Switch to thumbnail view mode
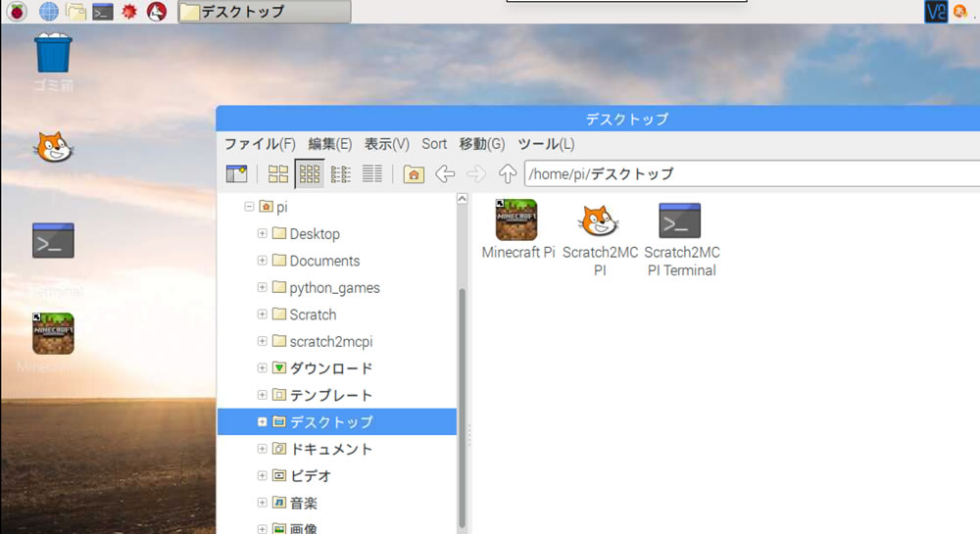The height and width of the screenshot is (534, 980). click(x=310, y=173)
